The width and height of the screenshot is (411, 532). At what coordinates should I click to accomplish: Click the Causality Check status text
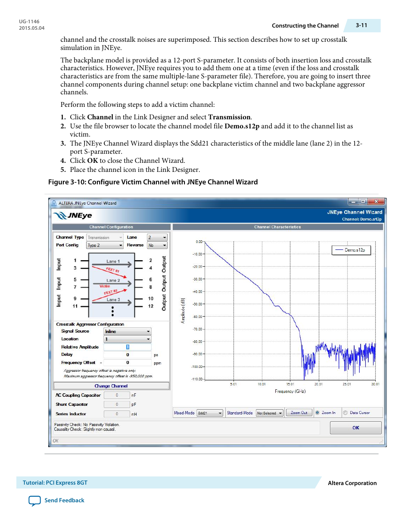pyautogui.click(x=85, y=429)
